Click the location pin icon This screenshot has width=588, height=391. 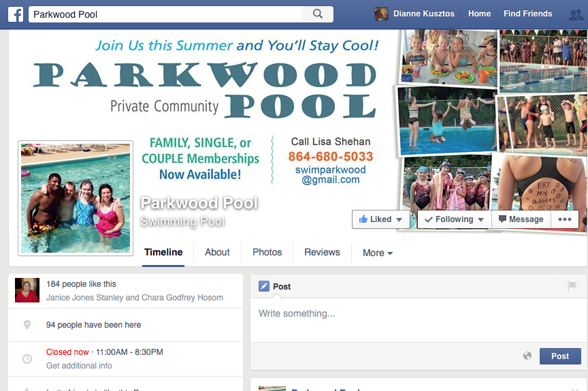coord(27,325)
